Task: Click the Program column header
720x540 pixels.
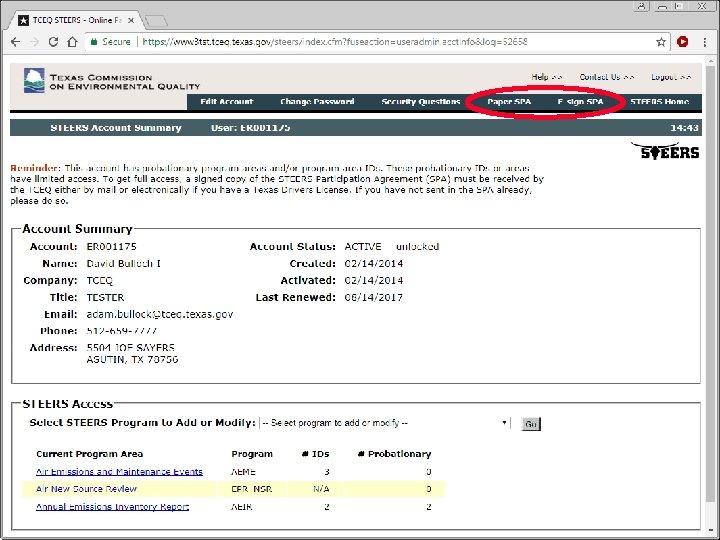Action: click(252, 454)
